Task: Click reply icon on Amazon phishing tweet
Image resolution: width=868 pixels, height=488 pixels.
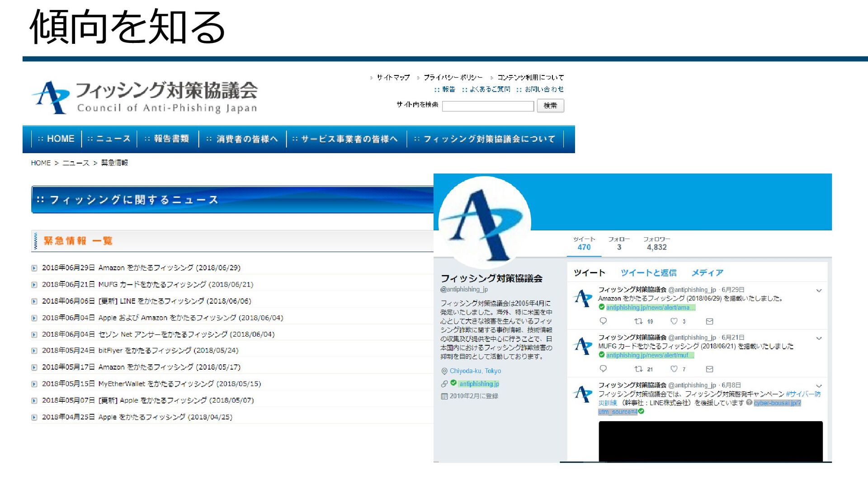Action: click(x=603, y=321)
